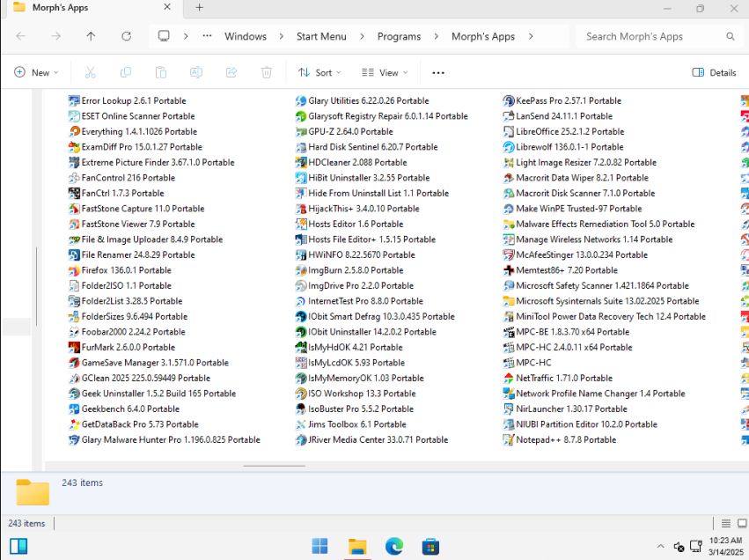This screenshot has width=749, height=560.
Task: Click the PC icon in address bar
Action: pos(164,36)
